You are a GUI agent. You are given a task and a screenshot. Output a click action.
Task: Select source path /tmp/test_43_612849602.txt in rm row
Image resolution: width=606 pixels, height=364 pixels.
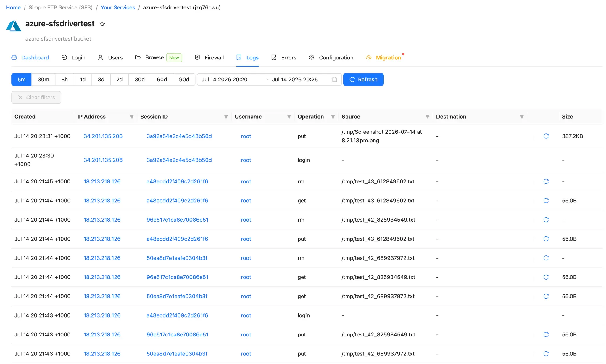pos(378,181)
